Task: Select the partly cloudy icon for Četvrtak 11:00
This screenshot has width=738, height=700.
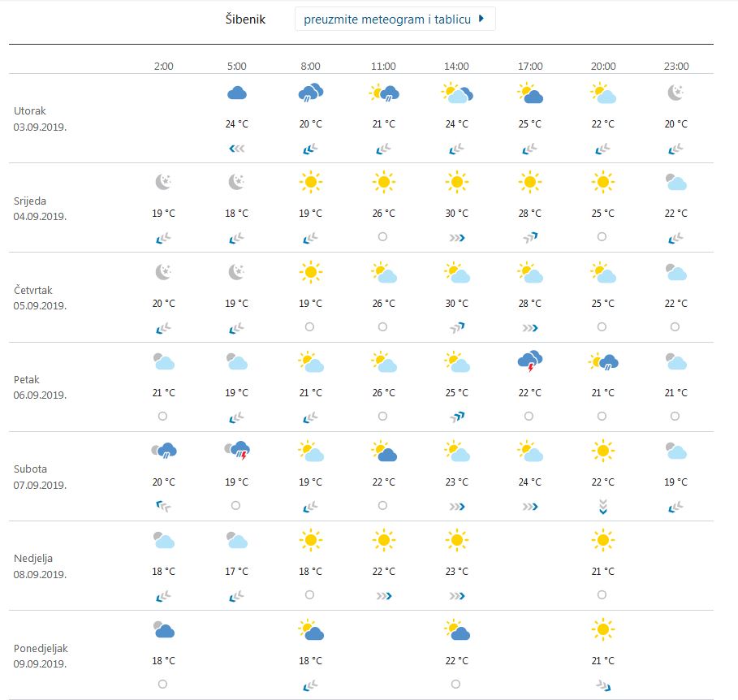Action: click(x=383, y=274)
